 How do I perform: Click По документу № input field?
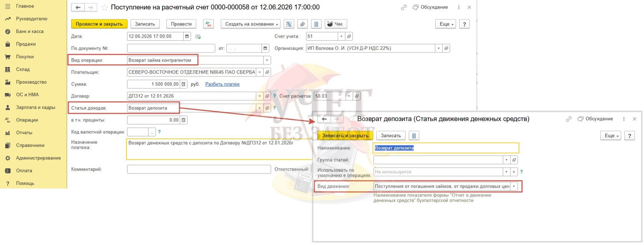[x=171, y=48]
